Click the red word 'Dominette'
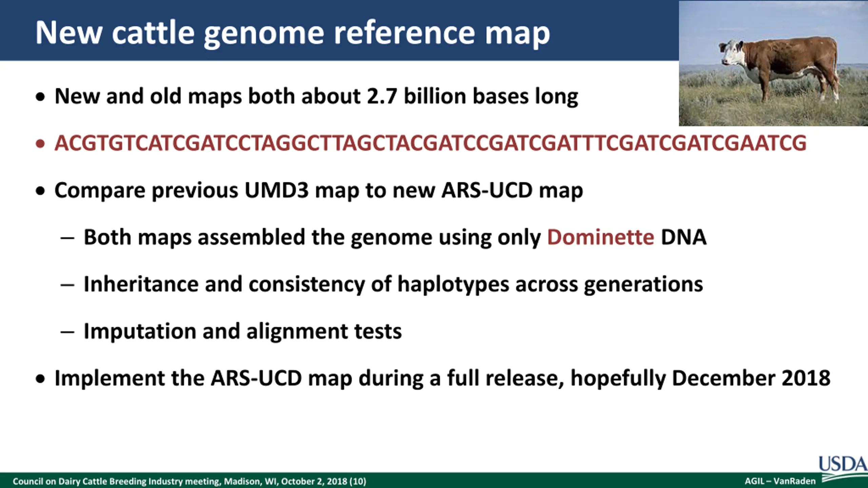Screen dimensions: 868x488 pyautogui.click(x=600, y=237)
